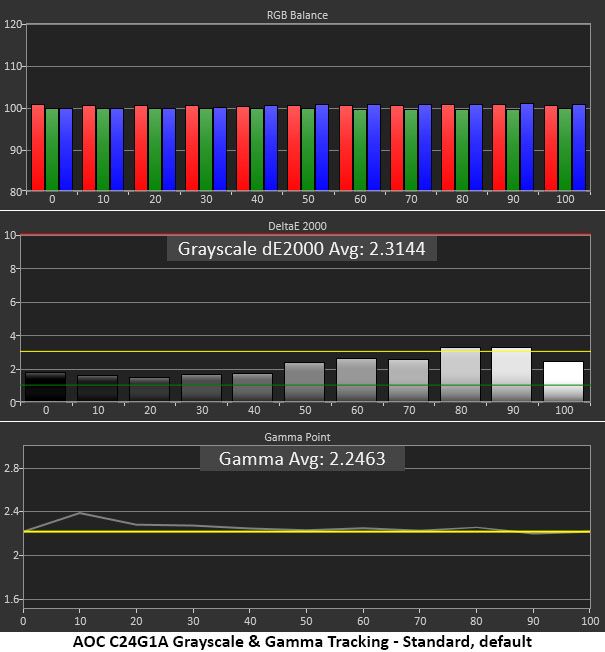605x652 pixels.
Task: Click the Gamma Point chart title
Action: pyautogui.click(x=297, y=437)
